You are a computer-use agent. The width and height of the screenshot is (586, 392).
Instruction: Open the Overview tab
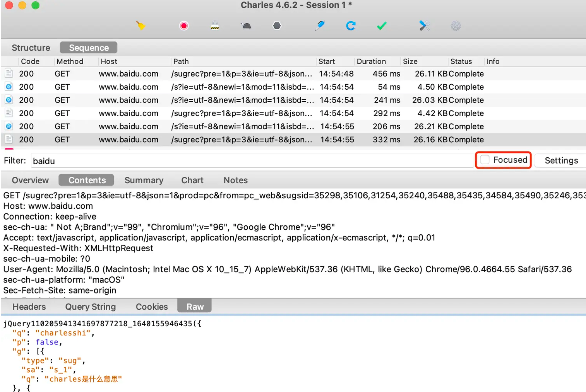30,180
